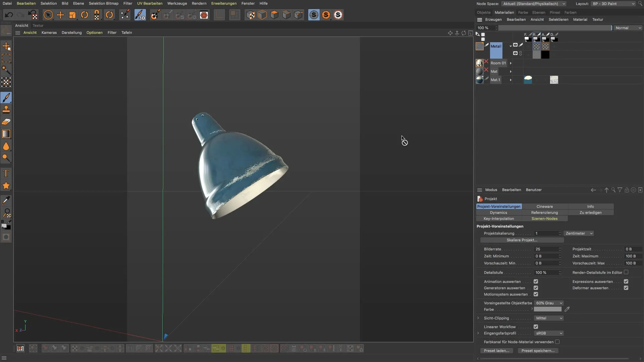Viewport: 644px width, 362px height.
Task: Click the orange S icon in the toolbar
Action: pyautogui.click(x=326, y=15)
